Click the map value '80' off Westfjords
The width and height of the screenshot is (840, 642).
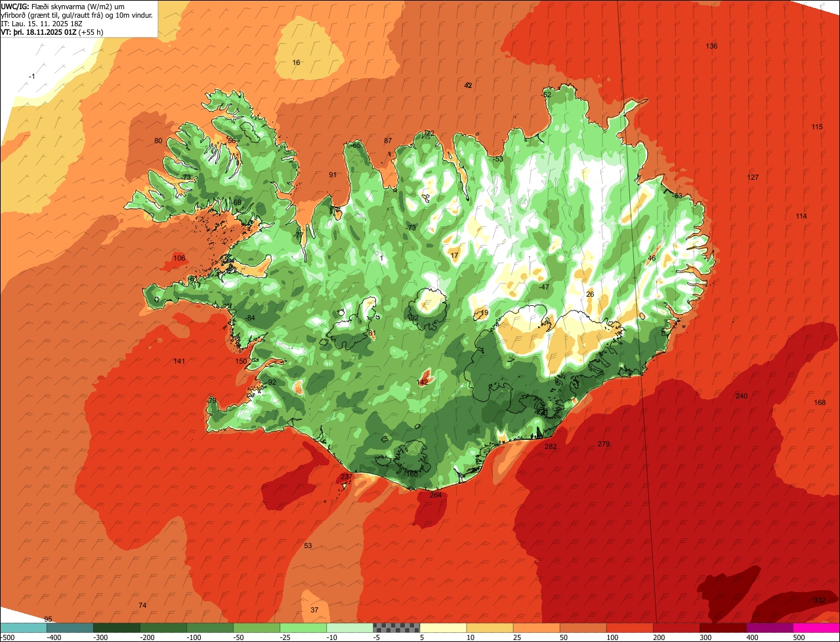[158, 140]
